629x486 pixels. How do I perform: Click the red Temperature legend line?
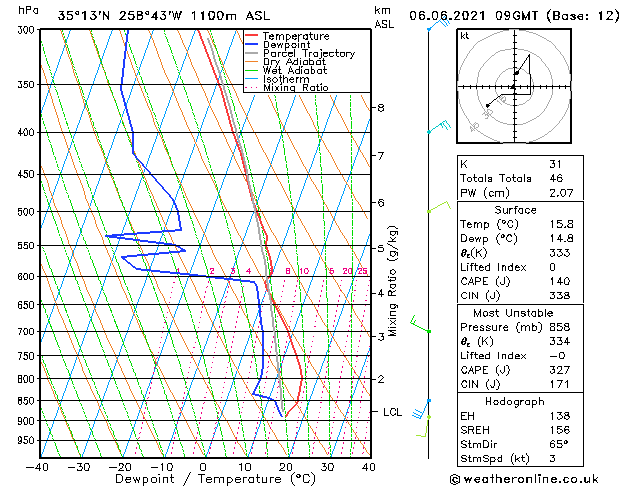tap(251, 36)
